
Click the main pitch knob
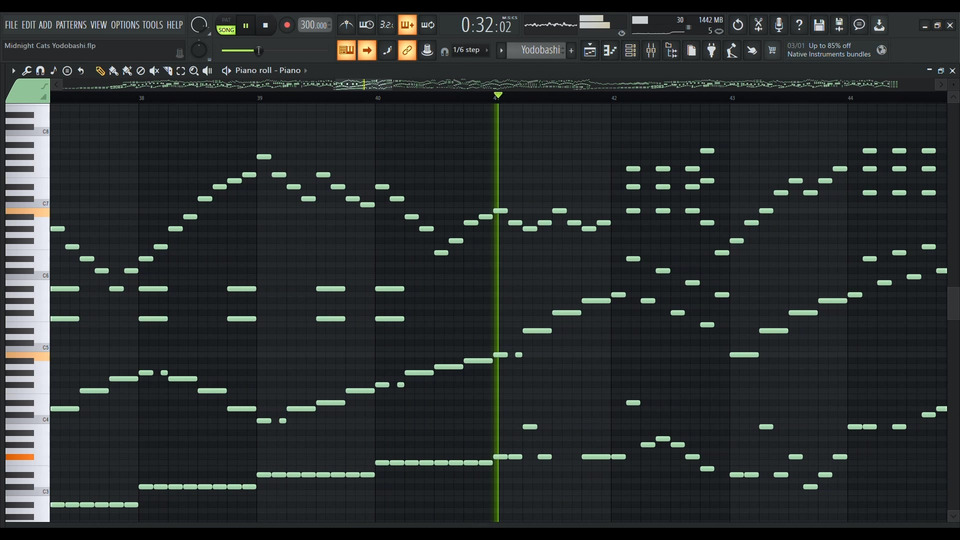199,49
